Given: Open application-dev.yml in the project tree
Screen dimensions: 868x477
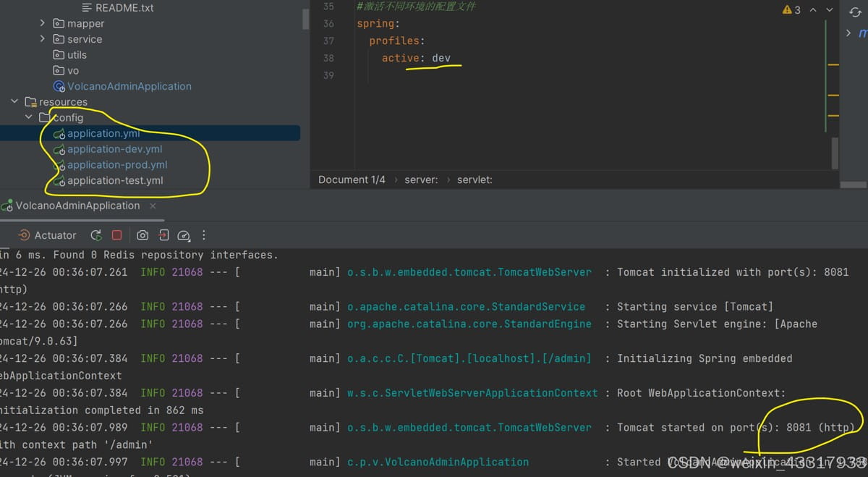Looking at the screenshot, I should 114,149.
